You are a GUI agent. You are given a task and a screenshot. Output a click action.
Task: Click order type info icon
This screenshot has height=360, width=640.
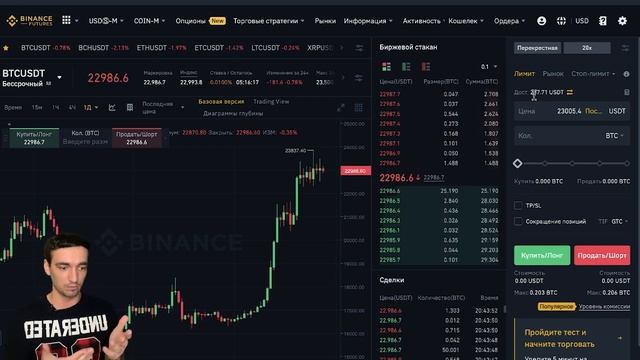pyautogui.click(x=626, y=74)
